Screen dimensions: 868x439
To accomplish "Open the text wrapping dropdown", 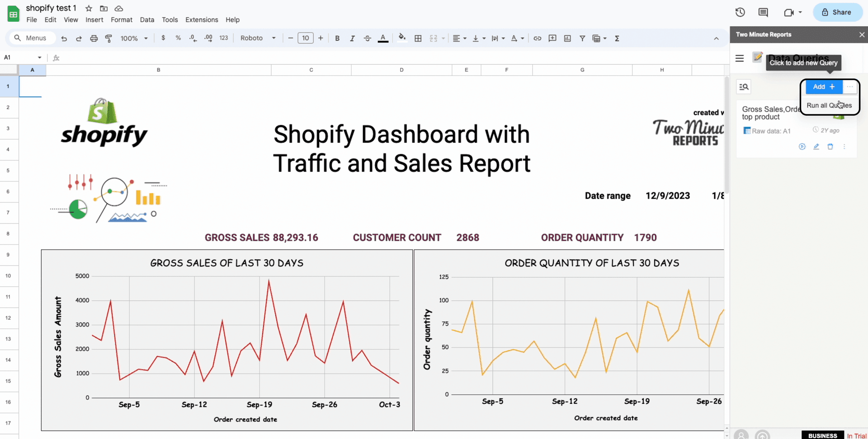I will point(498,38).
